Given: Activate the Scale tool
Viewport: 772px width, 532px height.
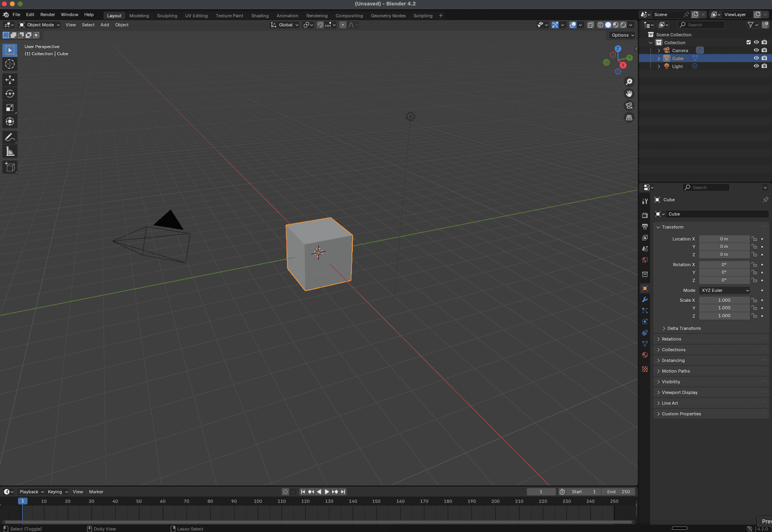Looking at the screenshot, I should click(x=10, y=108).
